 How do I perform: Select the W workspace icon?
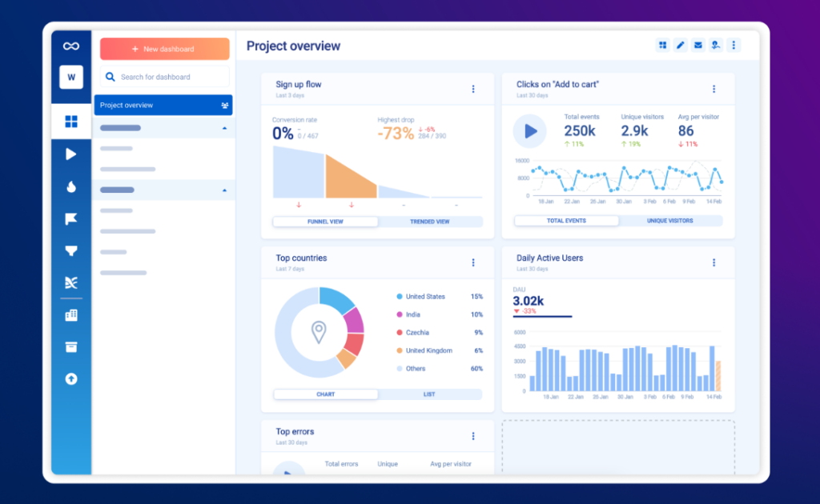tap(70, 77)
